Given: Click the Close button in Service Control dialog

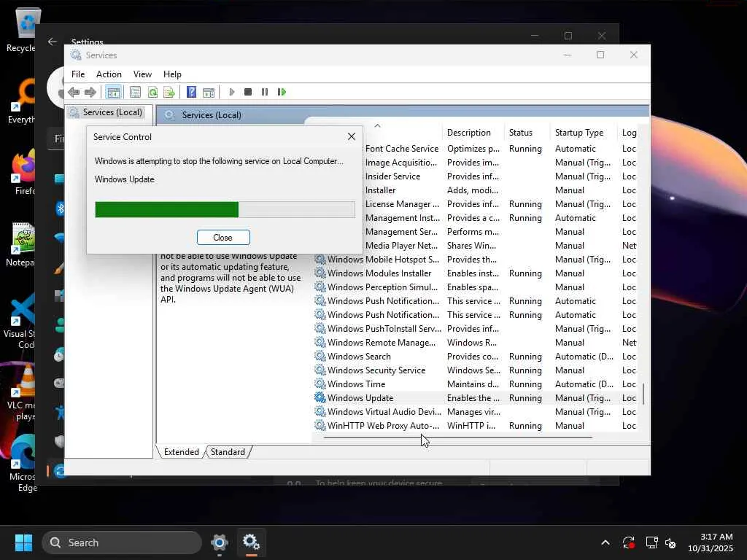Looking at the screenshot, I should [x=223, y=237].
